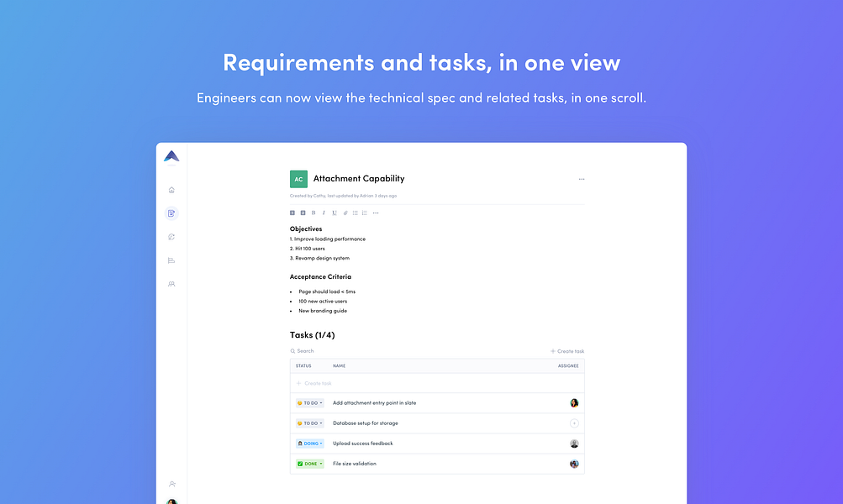Insert a numbered list from the toolbar
Viewport: 843px width, 504px height.
pos(365,213)
